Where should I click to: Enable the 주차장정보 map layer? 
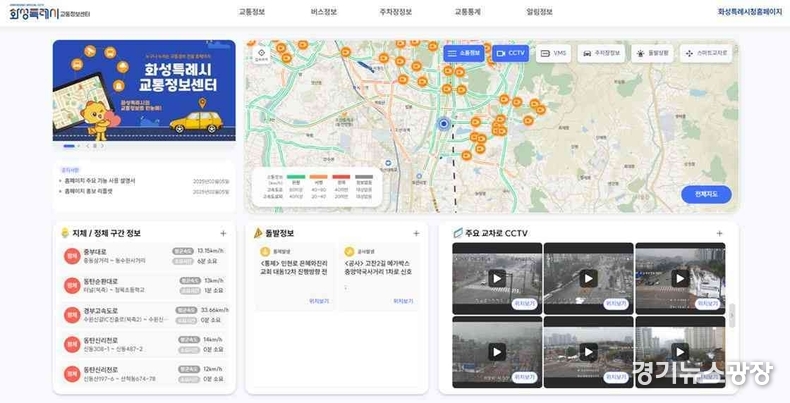601,53
